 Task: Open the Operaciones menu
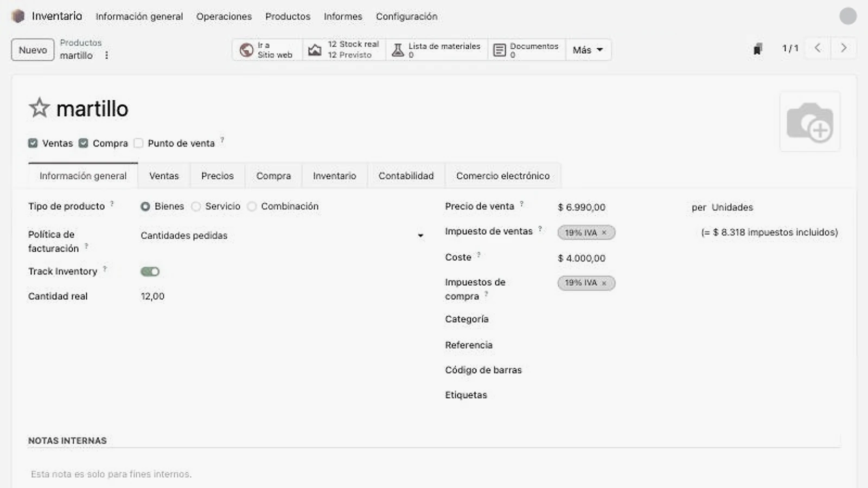tap(224, 16)
